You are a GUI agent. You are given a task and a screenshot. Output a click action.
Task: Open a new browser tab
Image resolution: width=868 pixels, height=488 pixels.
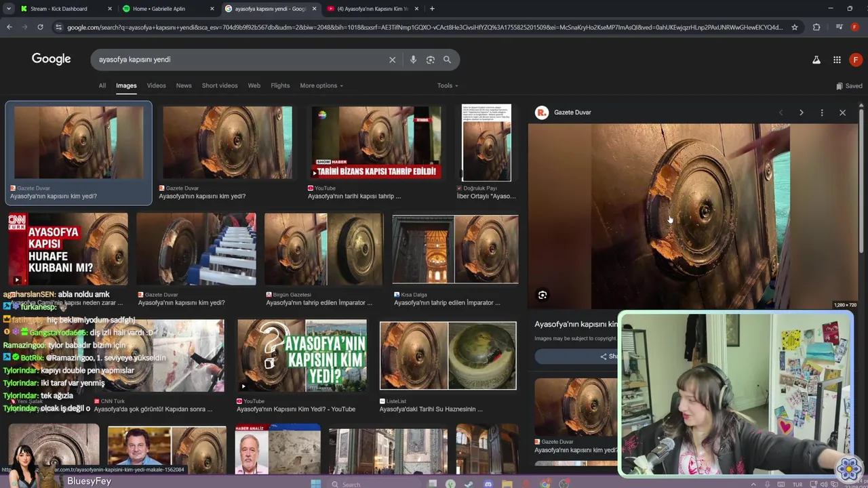pyautogui.click(x=432, y=9)
